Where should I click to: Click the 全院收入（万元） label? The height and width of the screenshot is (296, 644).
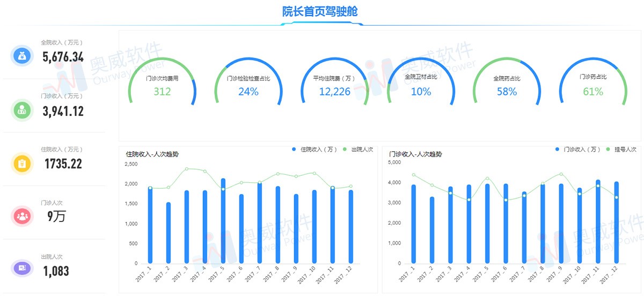(62, 42)
